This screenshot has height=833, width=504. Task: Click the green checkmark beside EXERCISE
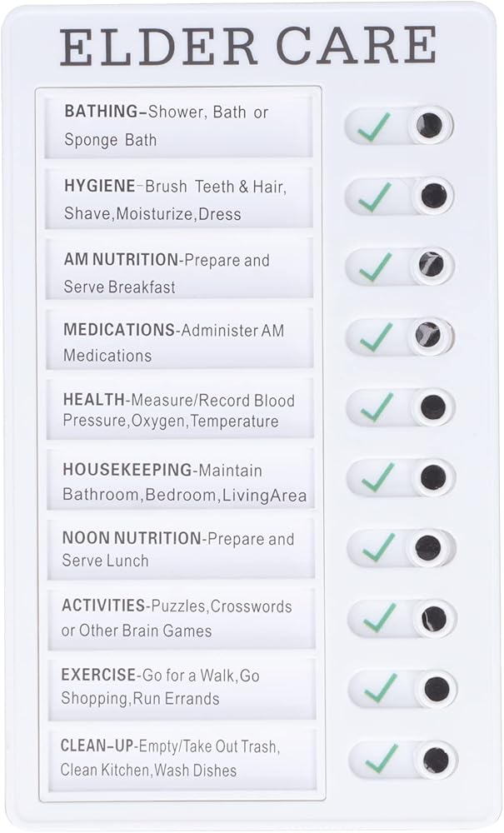click(x=380, y=688)
